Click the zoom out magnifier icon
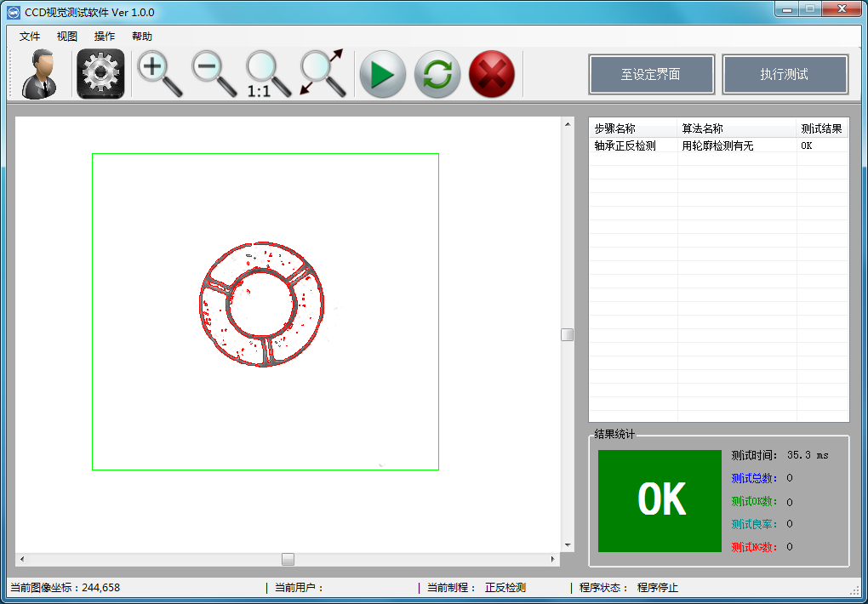Screen dimensions: 868x604 (x=213, y=74)
